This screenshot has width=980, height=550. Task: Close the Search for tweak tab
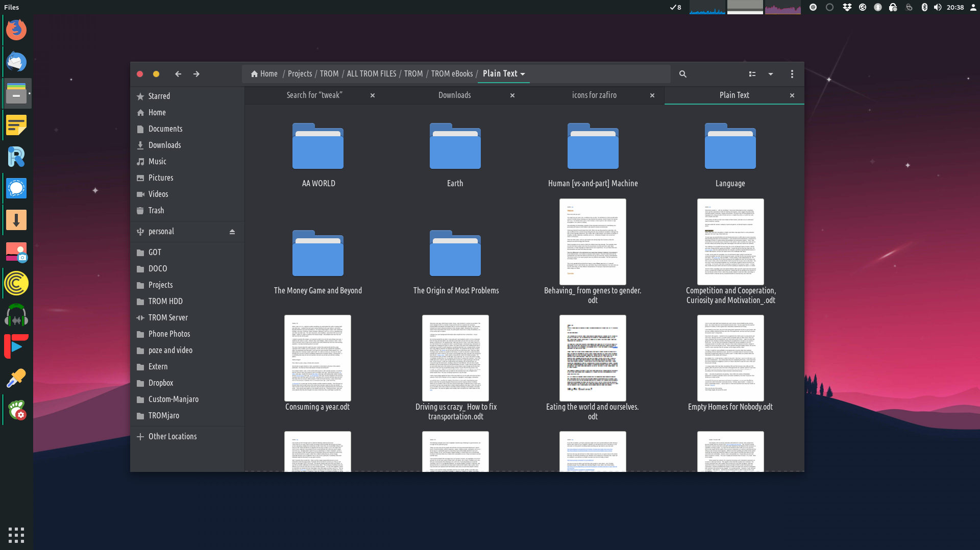coord(373,95)
